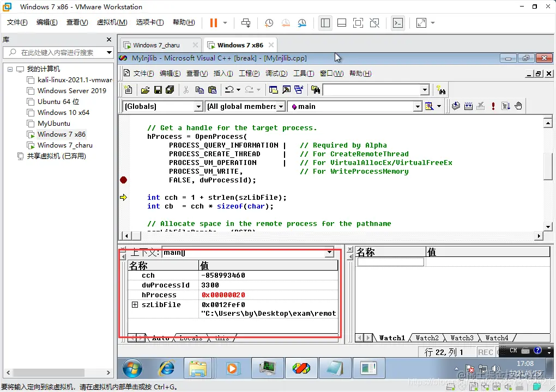Image resolution: width=556 pixels, height=392 pixels.
Task: Send Ctrl+Alt+Del to the virtual machine
Action: (x=246, y=23)
